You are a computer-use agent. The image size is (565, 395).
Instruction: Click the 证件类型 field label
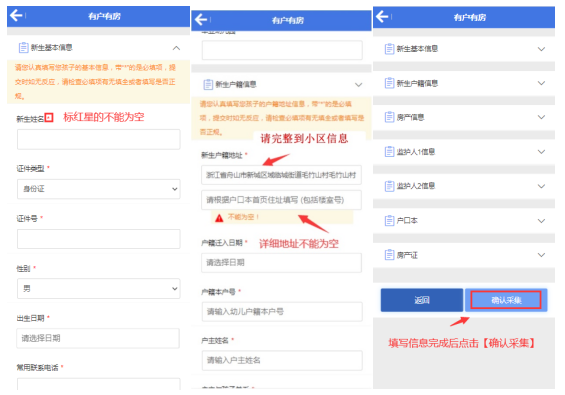coord(30,168)
